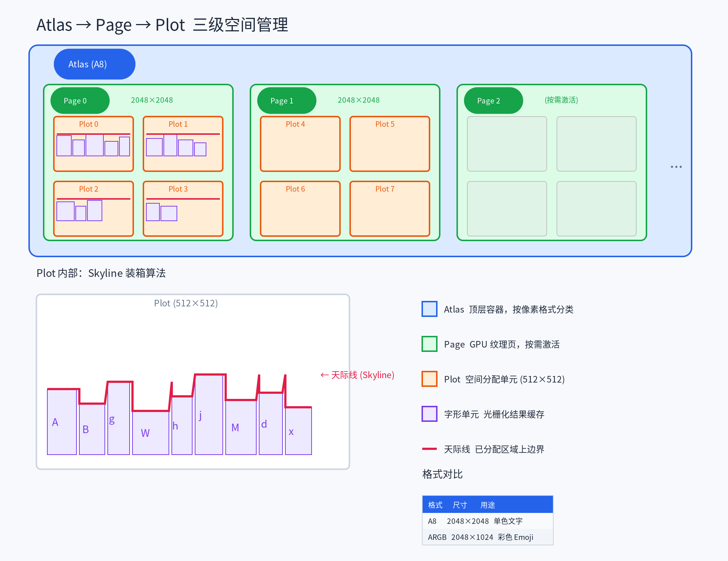Select the Plot 7 activation box
Image resolution: width=728 pixels, height=561 pixels.
click(x=389, y=208)
